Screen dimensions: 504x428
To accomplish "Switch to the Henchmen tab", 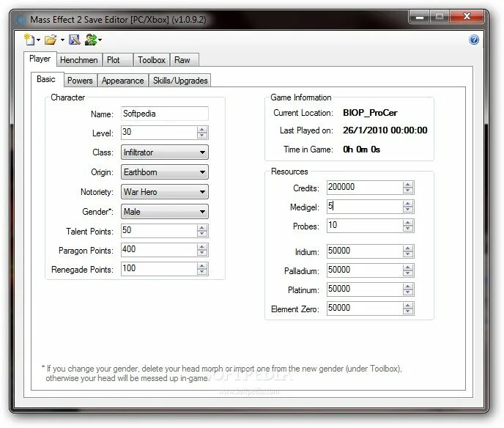I will click(79, 60).
